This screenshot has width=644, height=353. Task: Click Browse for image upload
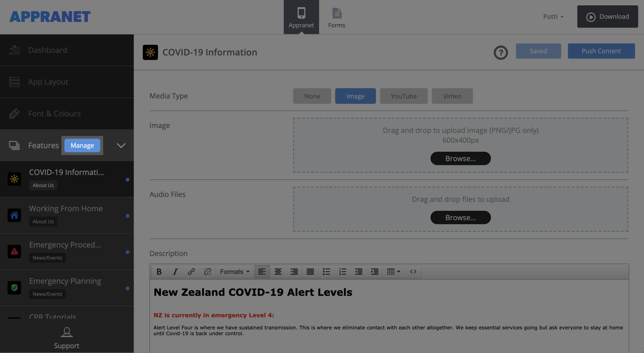pyautogui.click(x=461, y=158)
